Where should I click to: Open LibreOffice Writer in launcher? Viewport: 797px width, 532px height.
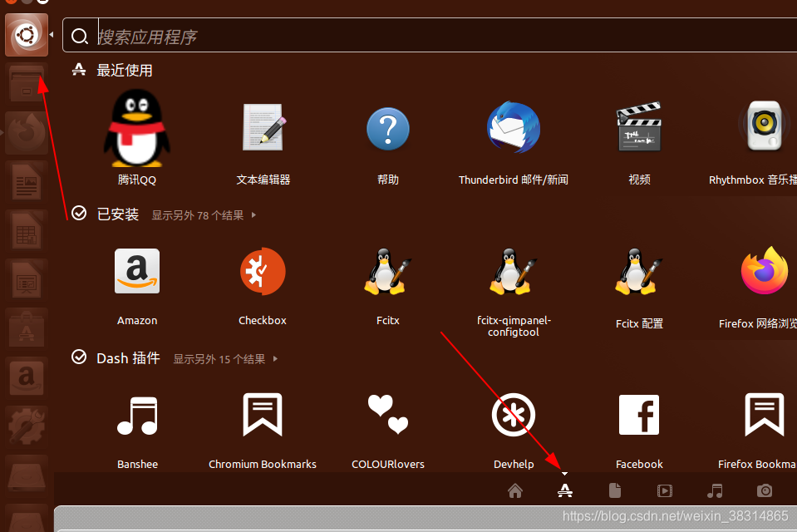27,181
